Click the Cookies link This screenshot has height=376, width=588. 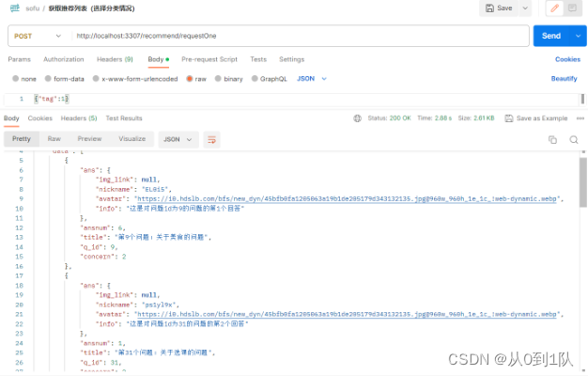[x=567, y=59]
